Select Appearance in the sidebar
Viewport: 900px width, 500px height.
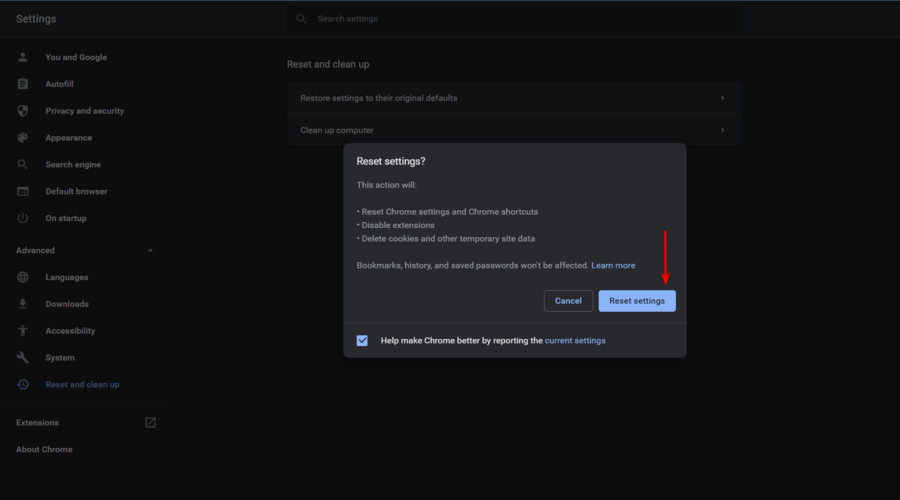[68, 138]
